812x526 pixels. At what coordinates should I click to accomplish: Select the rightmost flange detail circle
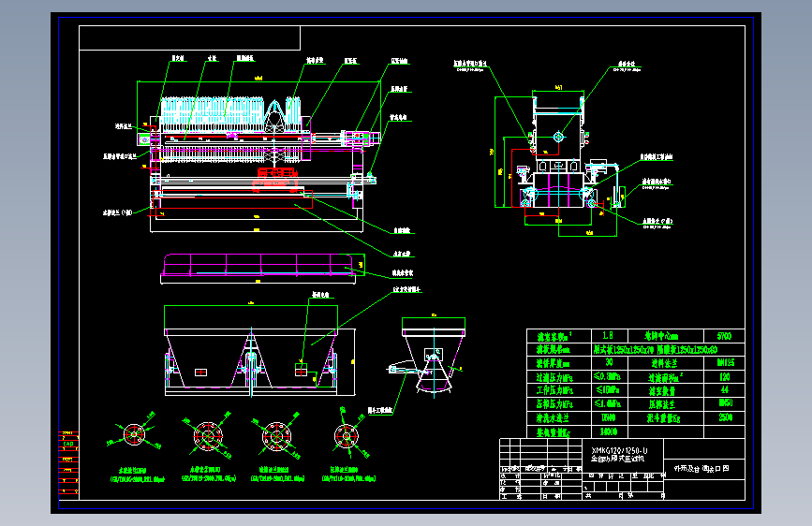point(346,436)
